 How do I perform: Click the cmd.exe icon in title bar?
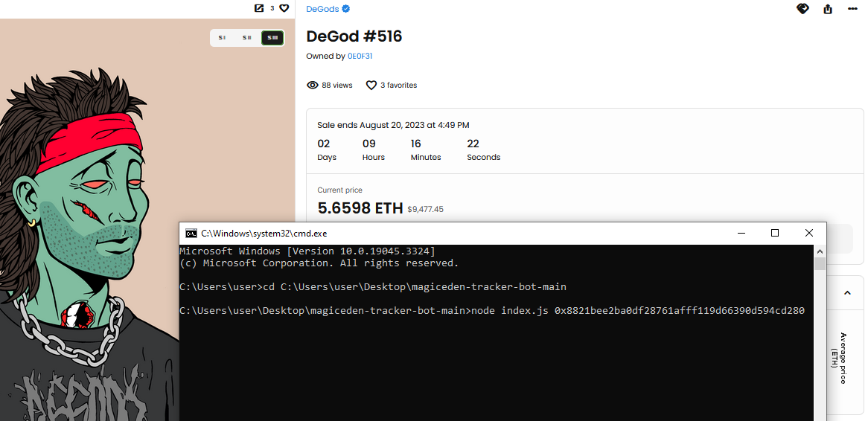coord(191,234)
